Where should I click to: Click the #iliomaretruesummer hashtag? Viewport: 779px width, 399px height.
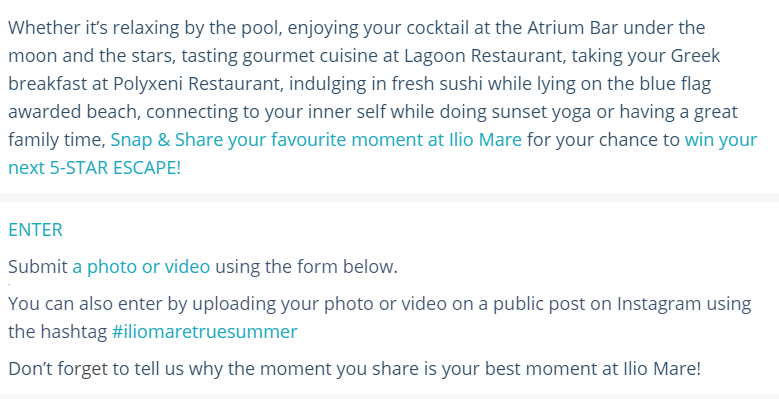204,331
